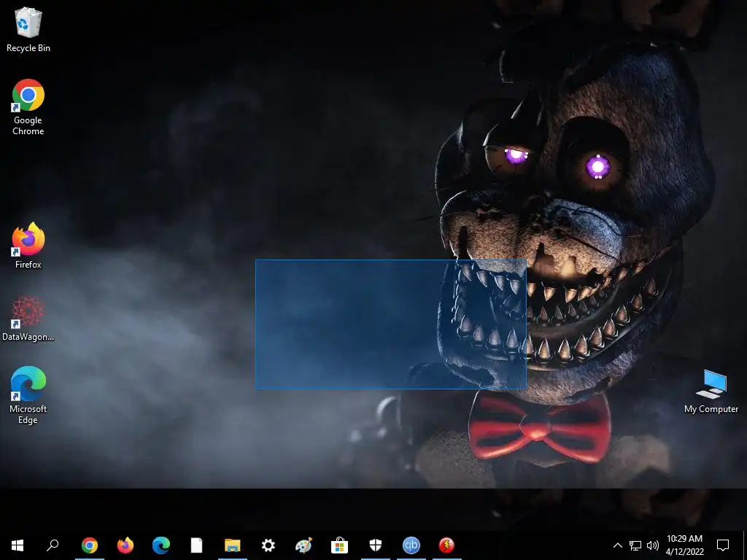Screen dimensions: 747x560
Task: Open the blank document taskbar icon
Action: [197, 545]
